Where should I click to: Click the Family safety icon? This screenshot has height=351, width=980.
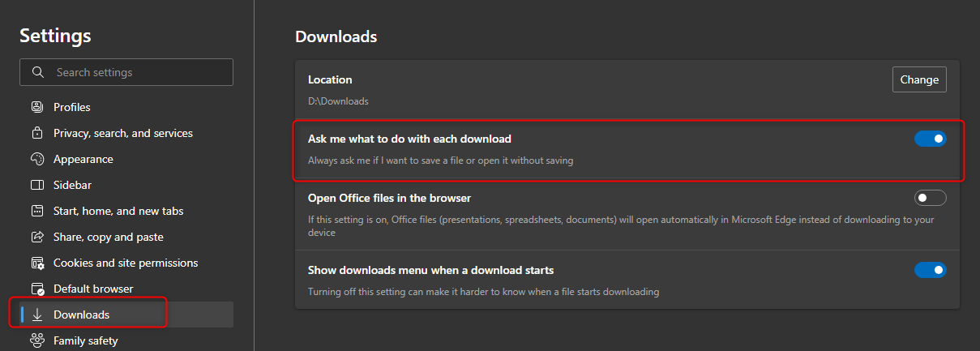37,340
